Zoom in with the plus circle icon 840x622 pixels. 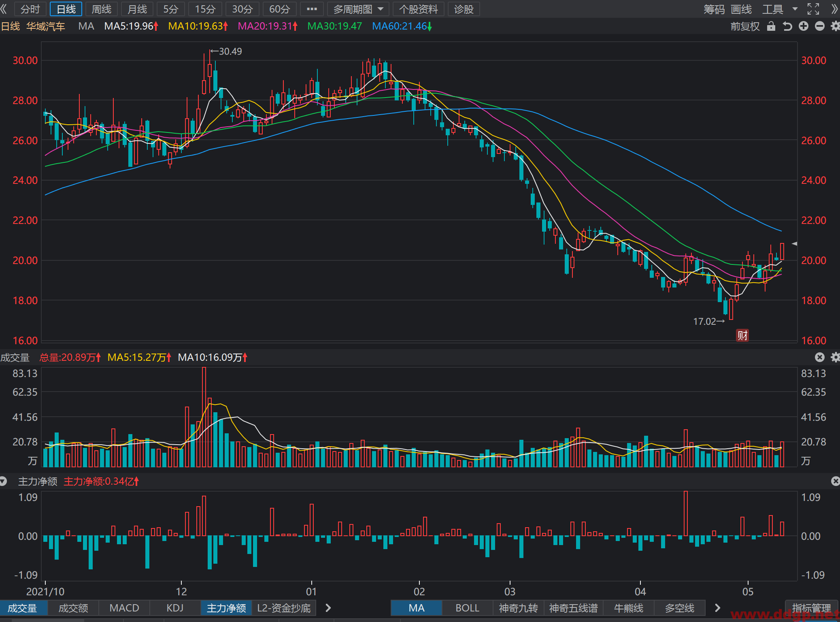tap(804, 26)
